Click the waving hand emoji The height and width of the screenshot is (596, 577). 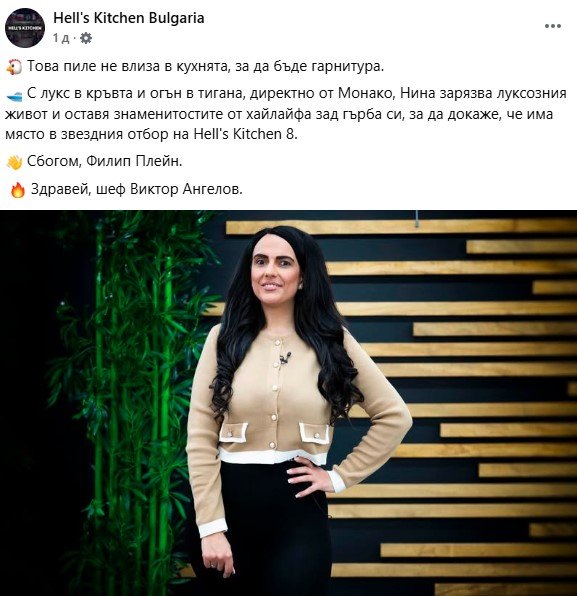[14, 162]
